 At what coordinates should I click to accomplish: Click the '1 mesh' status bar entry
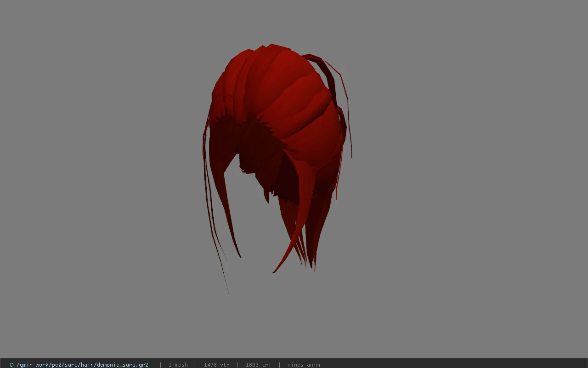178,365
